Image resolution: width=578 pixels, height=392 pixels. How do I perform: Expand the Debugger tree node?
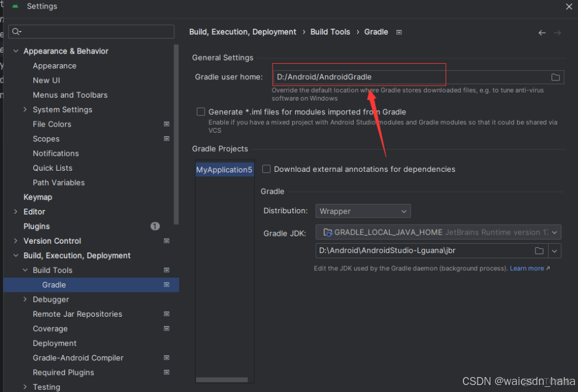pyautogui.click(x=24, y=299)
